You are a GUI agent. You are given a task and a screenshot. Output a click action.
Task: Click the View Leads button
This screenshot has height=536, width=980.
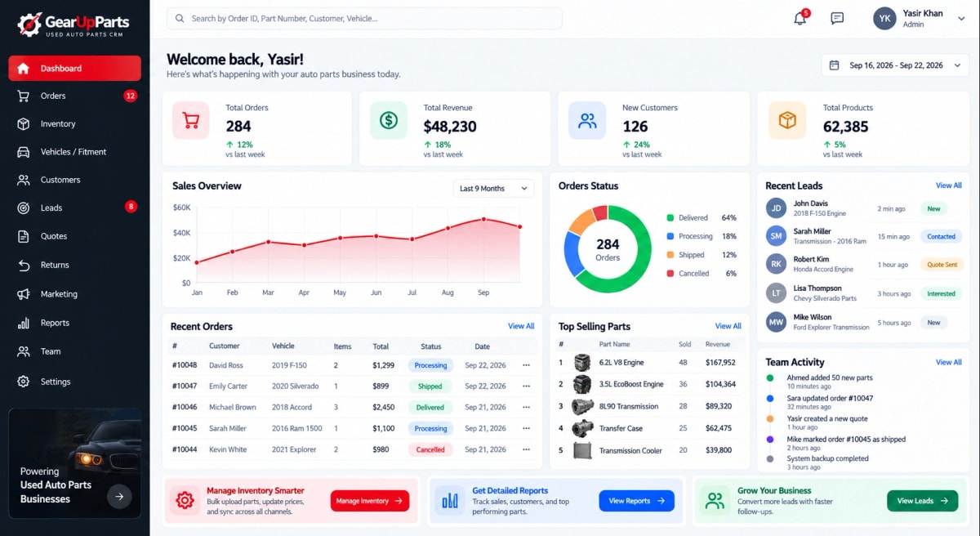click(x=922, y=501)
